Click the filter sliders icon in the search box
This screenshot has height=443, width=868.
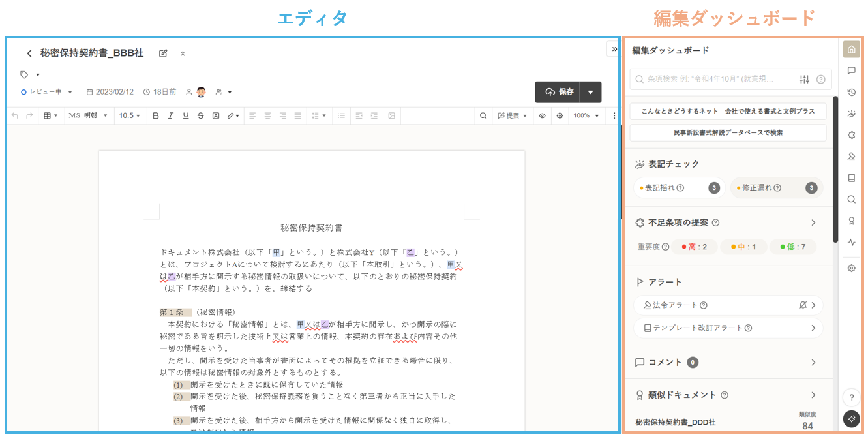tap(804, 80)
